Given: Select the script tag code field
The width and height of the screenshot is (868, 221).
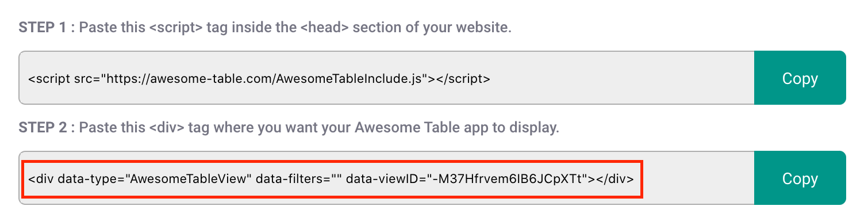Looking at the screenshot, I should click(x=386, y=78).
